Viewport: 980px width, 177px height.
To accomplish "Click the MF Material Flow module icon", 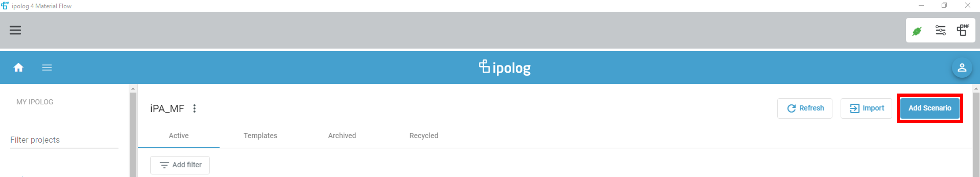I will click(963, 30).
